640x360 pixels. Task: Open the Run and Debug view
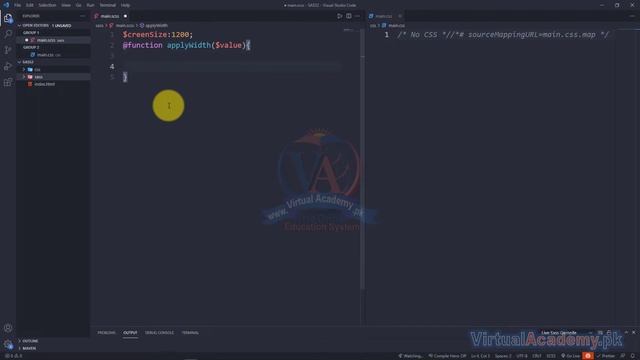[x=8, y=66]
